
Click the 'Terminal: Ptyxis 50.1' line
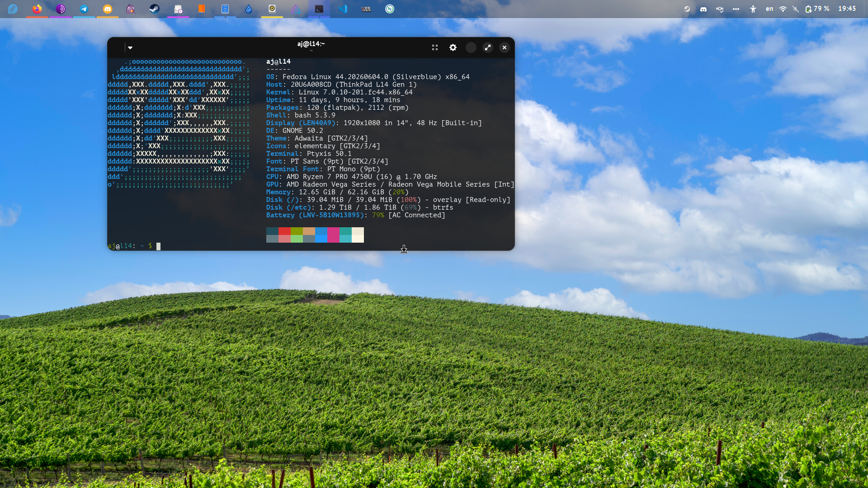309,154
